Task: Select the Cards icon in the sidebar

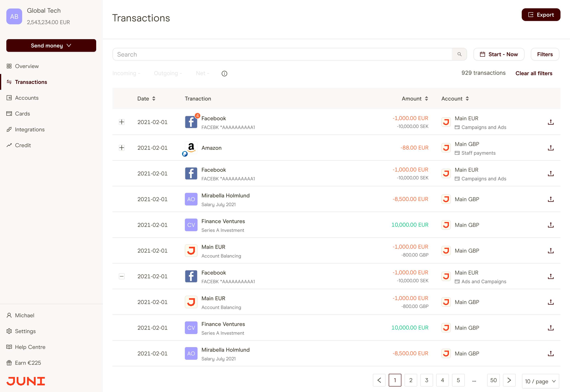Action: point(9,114)
